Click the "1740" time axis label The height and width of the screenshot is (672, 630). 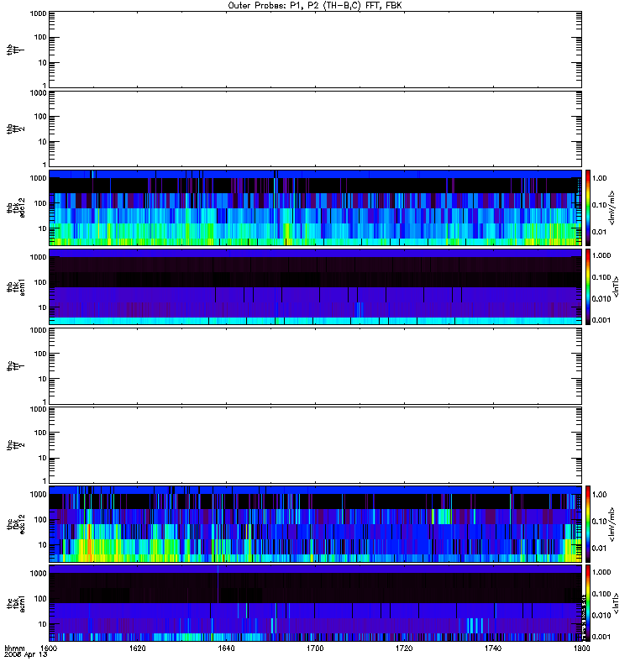pyautogui.click(x=493, y=648)
